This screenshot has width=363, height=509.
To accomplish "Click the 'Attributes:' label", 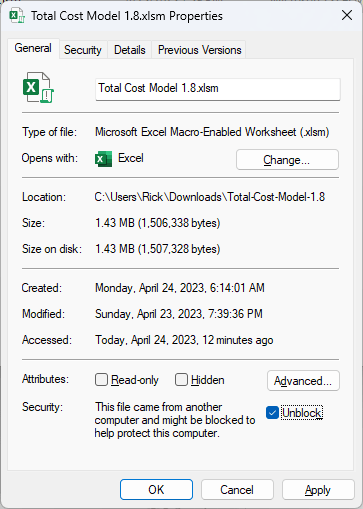I will pyautogui.click(x=45, y=379).
